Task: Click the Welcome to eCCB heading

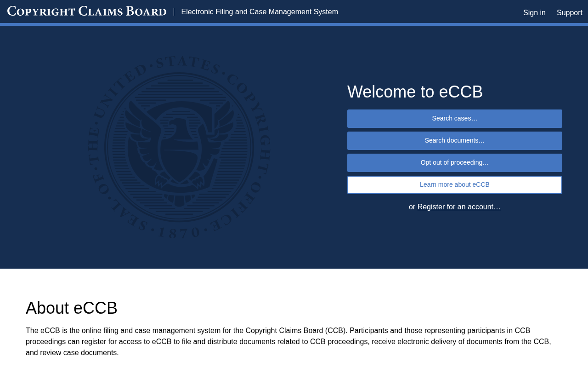Action: coord(415,92)
